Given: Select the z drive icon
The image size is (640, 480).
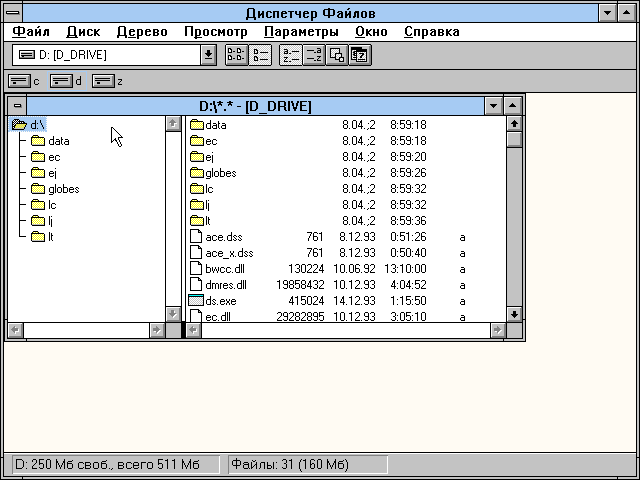Looking at the screenshot, I should click(103, 81).
